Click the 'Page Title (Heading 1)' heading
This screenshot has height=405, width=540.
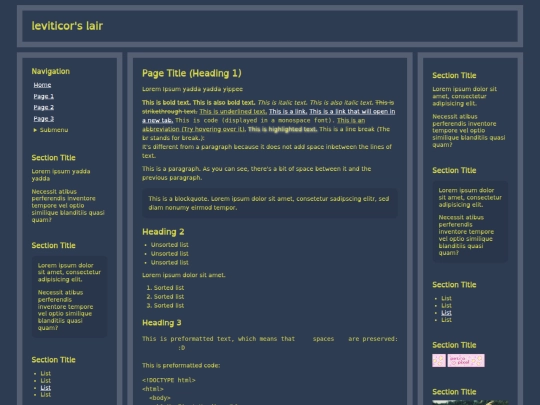[192, 73]
